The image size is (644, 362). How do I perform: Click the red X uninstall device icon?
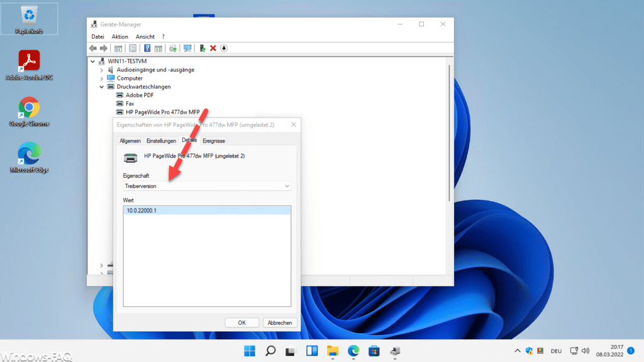[213, 48]
